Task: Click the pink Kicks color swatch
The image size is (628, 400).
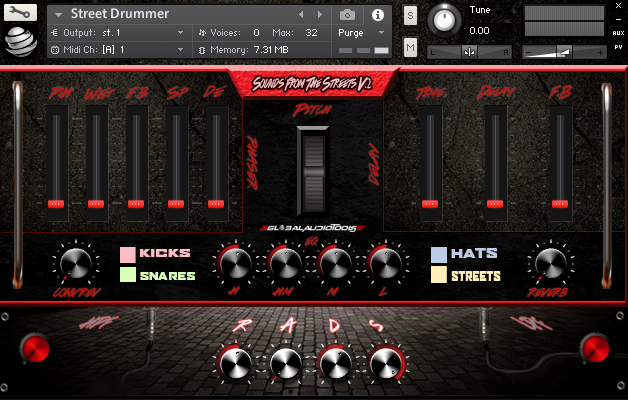Action: coord(128,255)
